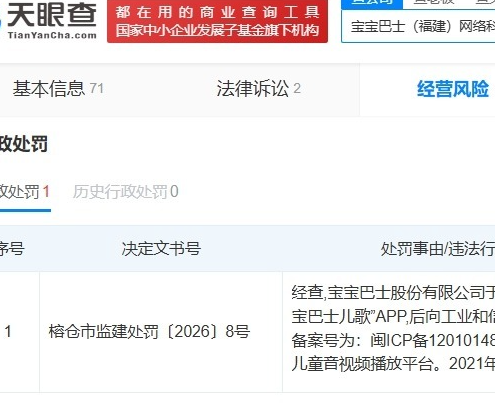Screen dimensions: 495x404
Task: Open the 法律诉讼 2 tab
Action: click(259, 89)
